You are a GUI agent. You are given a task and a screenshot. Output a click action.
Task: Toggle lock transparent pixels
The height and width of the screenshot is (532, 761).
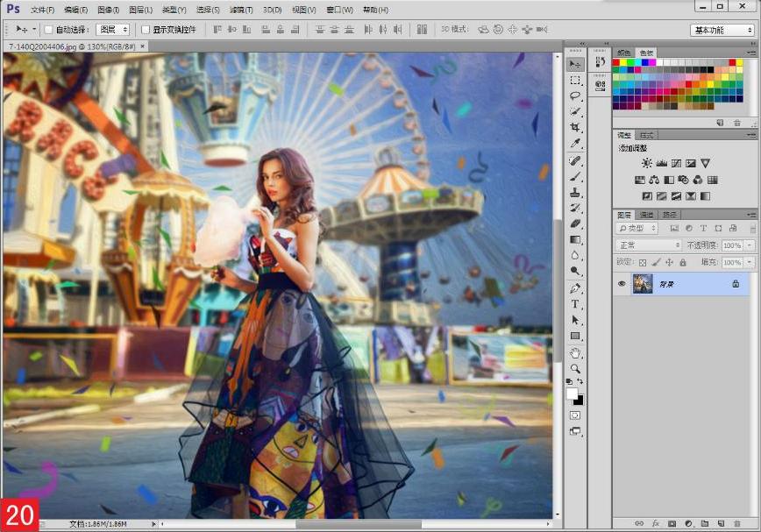[643, 262]
